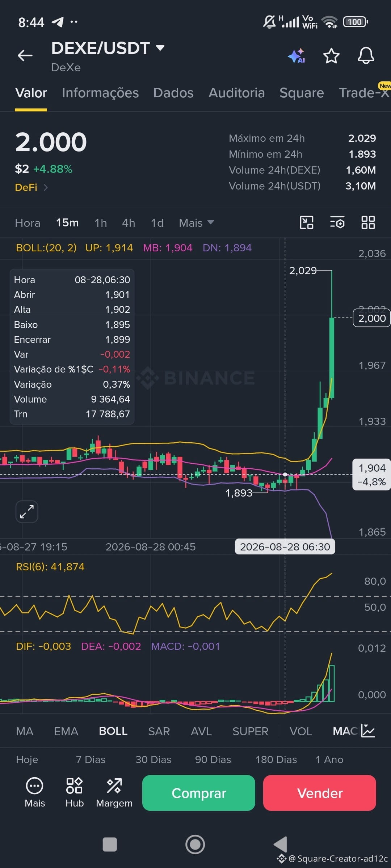Tap the DIF: -0,003 MACD label
The width and height of the screenshot is (391, 868).
43,646
